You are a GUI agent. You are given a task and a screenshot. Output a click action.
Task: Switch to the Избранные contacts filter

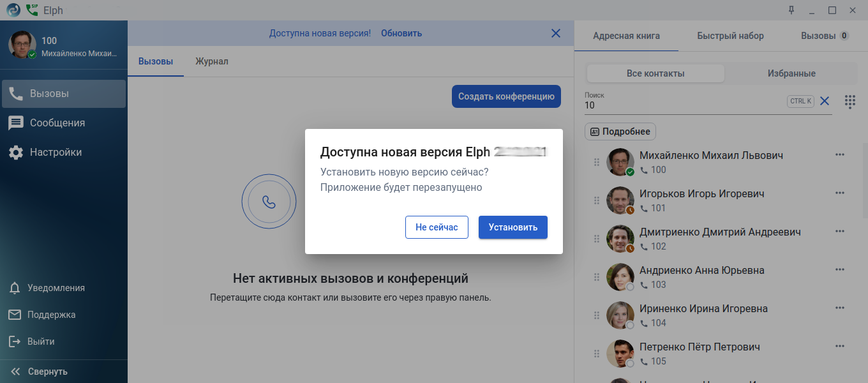point(791,73)
